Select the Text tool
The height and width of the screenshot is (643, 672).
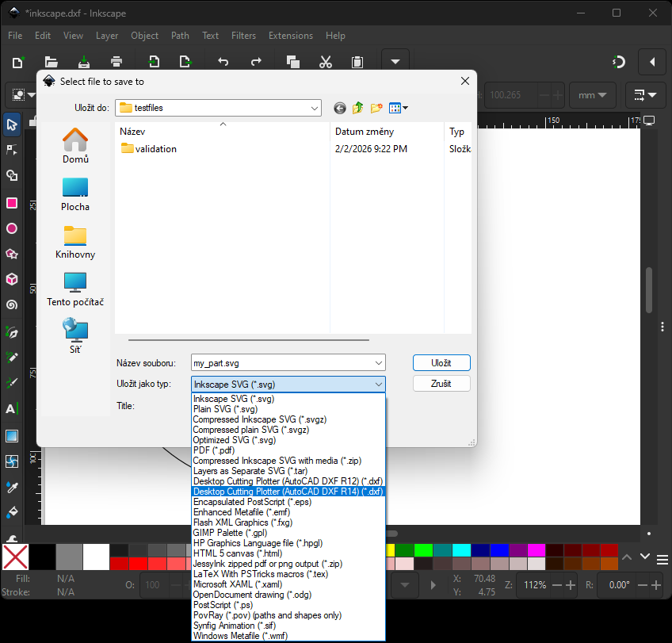coord(12,409)
